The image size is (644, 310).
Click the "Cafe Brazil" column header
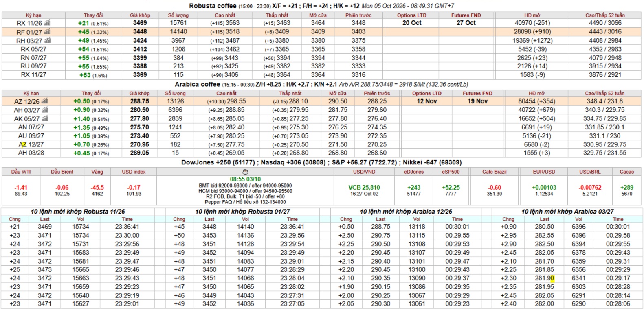[x=495, y=172]
